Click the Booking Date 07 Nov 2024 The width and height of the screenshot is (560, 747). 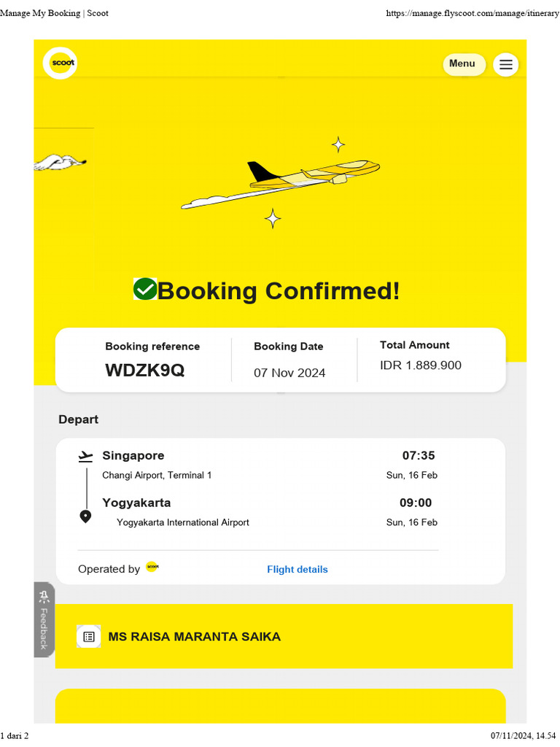coord(289,373)
